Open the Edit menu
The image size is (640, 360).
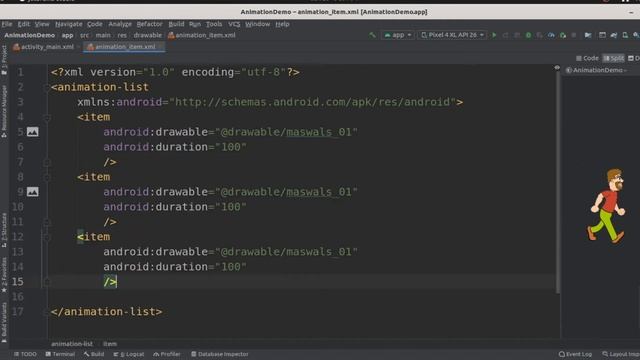point(24,24)
